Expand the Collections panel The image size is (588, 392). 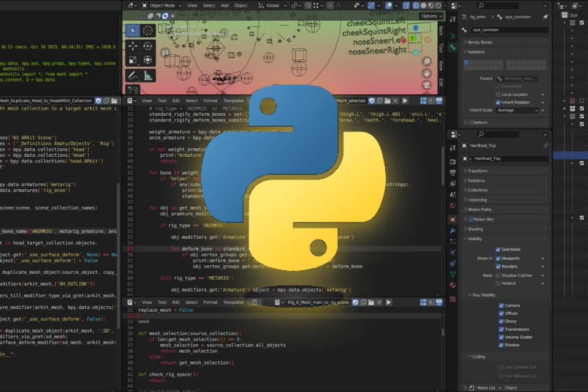pos(504,190)
